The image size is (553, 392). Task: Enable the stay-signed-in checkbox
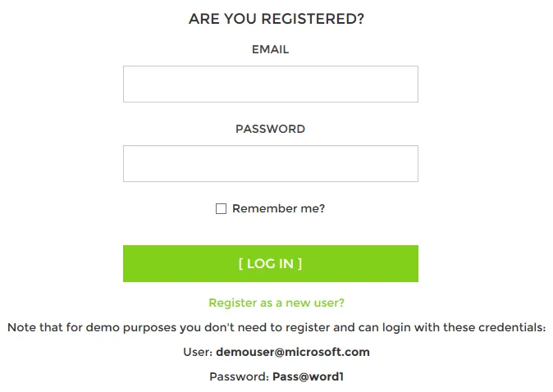pos(221,209)
